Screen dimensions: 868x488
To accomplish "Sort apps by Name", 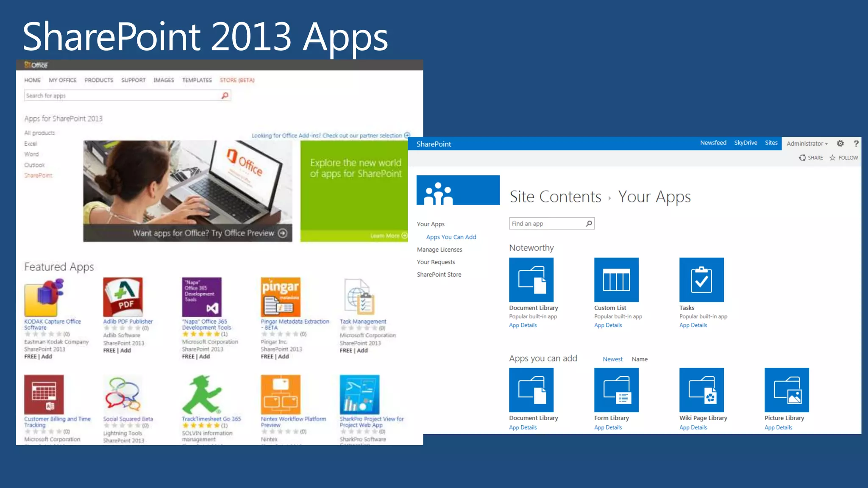I will coord(640,359).
